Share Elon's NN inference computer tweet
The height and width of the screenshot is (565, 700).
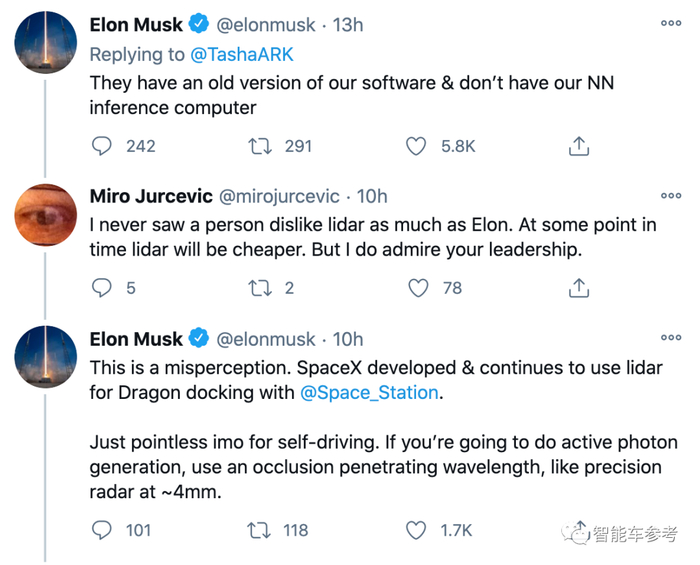coord(578,146)
